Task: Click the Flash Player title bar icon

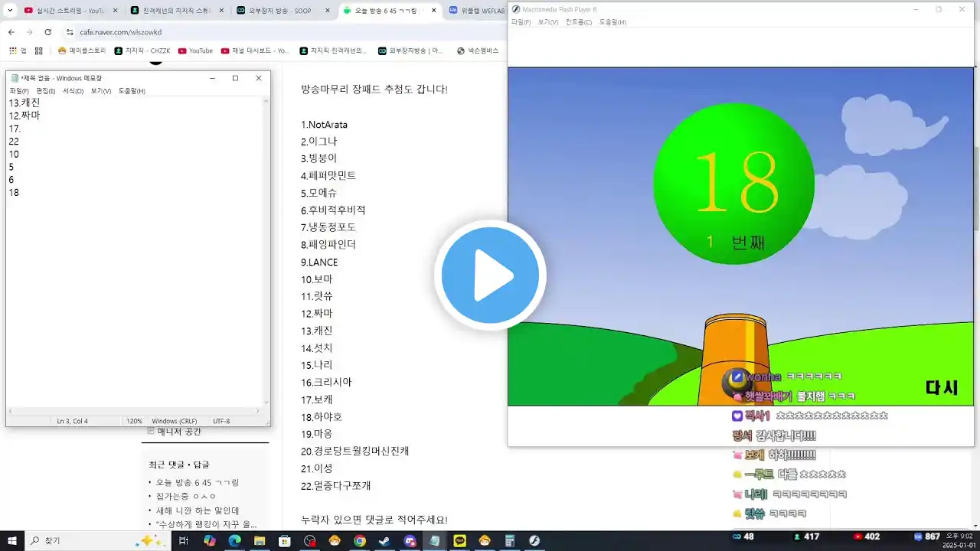Action: click(x=515, y=9)
